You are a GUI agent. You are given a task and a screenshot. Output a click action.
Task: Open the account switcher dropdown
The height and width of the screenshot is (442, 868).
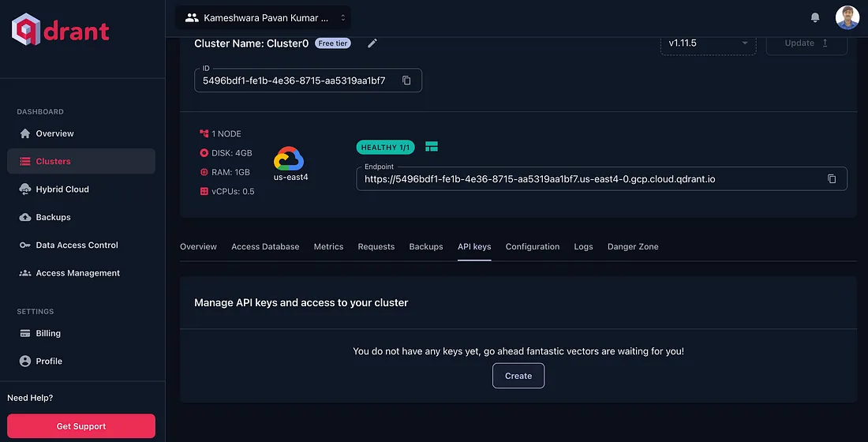263,17
